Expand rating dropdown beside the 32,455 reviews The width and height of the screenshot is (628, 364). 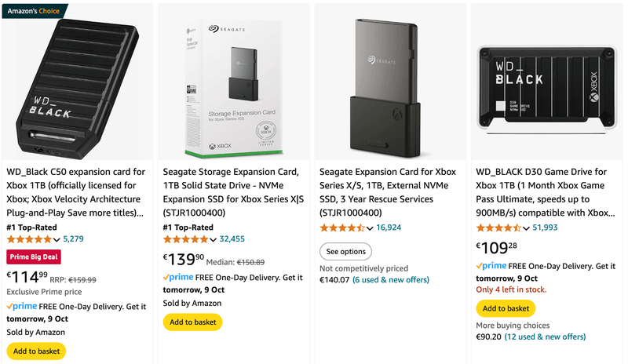click(214, 238)
